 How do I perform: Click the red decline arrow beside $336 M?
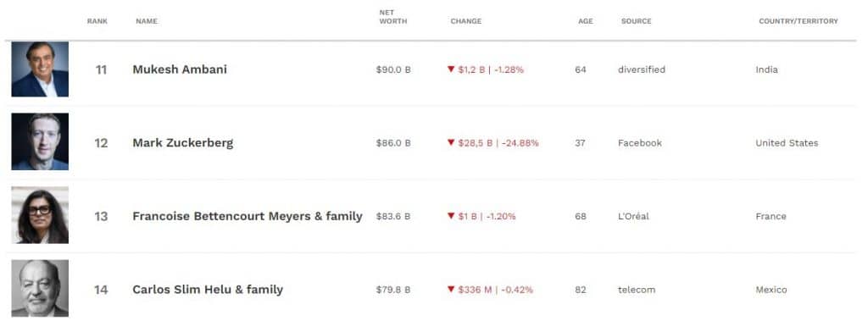click(451, 290)
